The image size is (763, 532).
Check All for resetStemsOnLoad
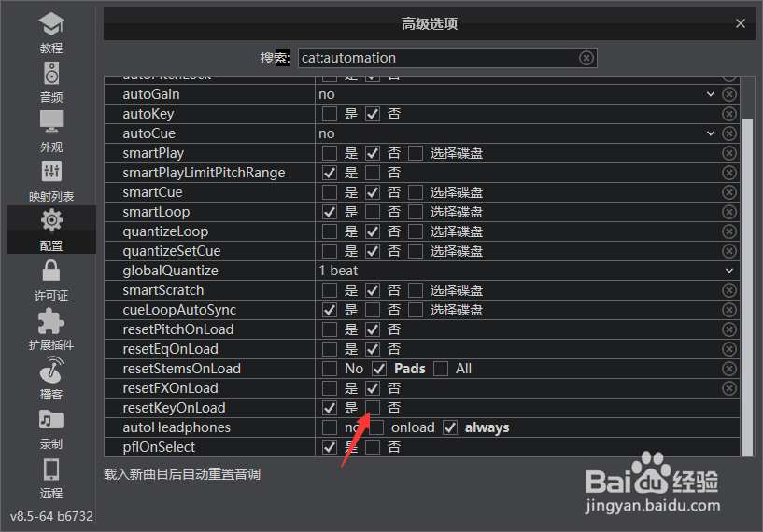pos(441,369)
